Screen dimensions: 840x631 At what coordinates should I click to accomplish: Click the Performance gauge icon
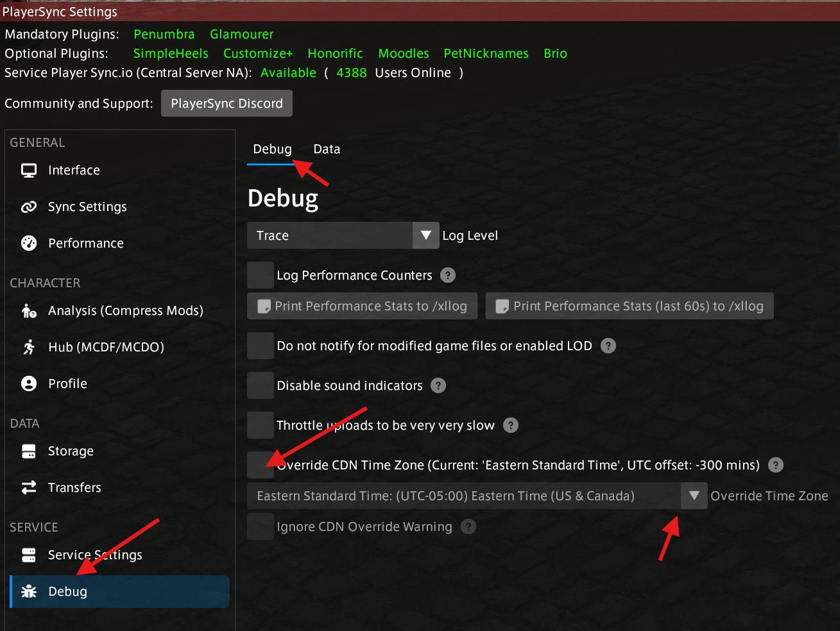click(29, 243)
